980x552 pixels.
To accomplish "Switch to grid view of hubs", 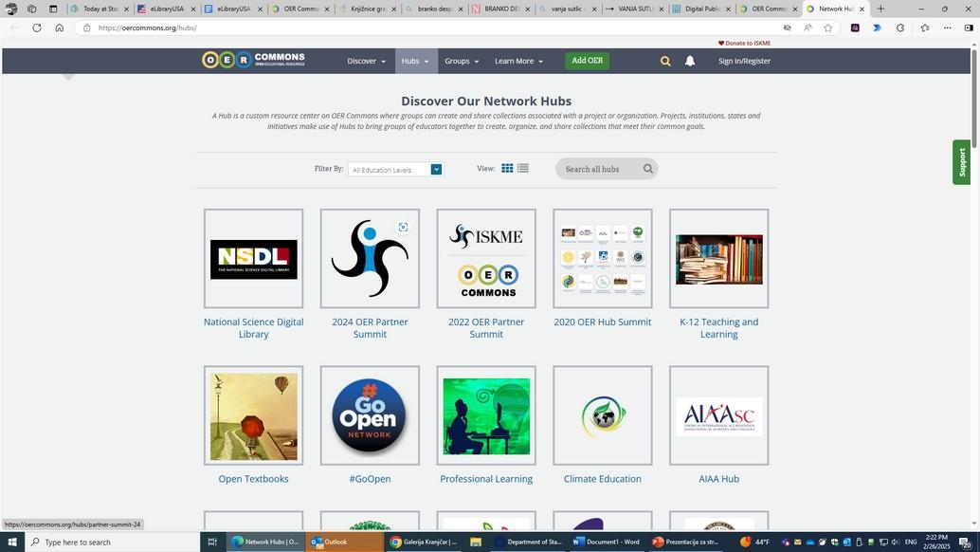I will click(x=507, y=168).
